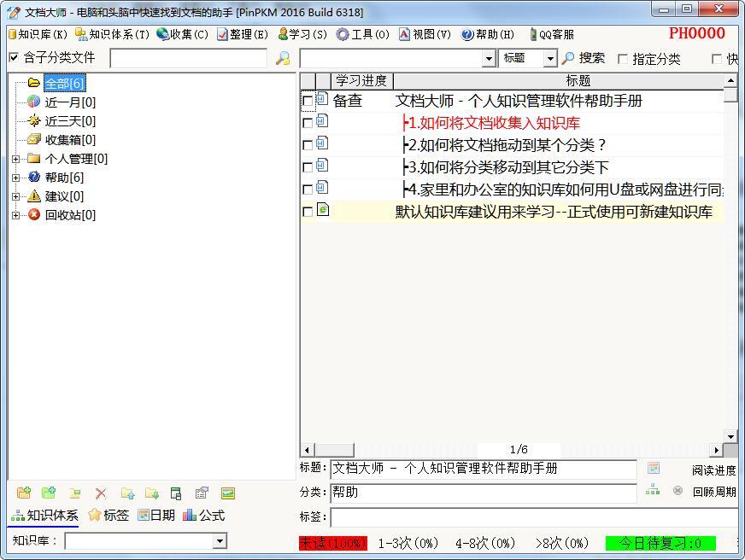The height and width of the screenshot is (560, 745).
Task: Click the document icon of row 4.家里和办公室的知识库
Action: pos(322,187)
